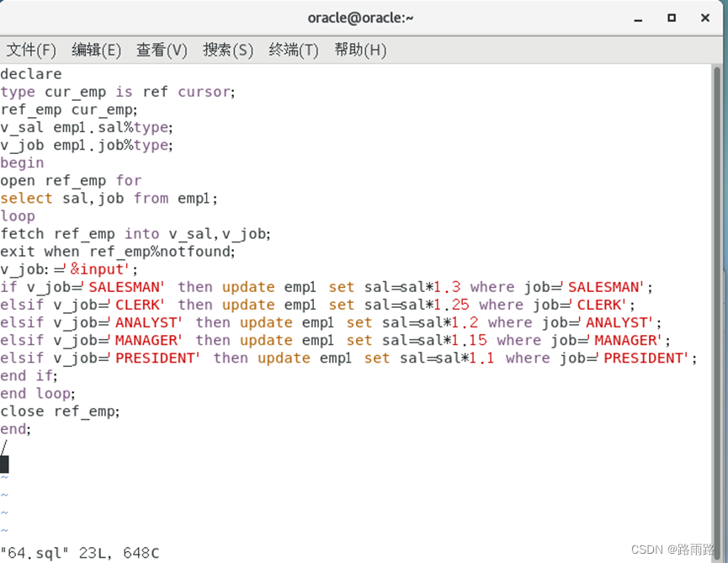
Task: Place cursor on the declare keyword
Action: (31, 74)
